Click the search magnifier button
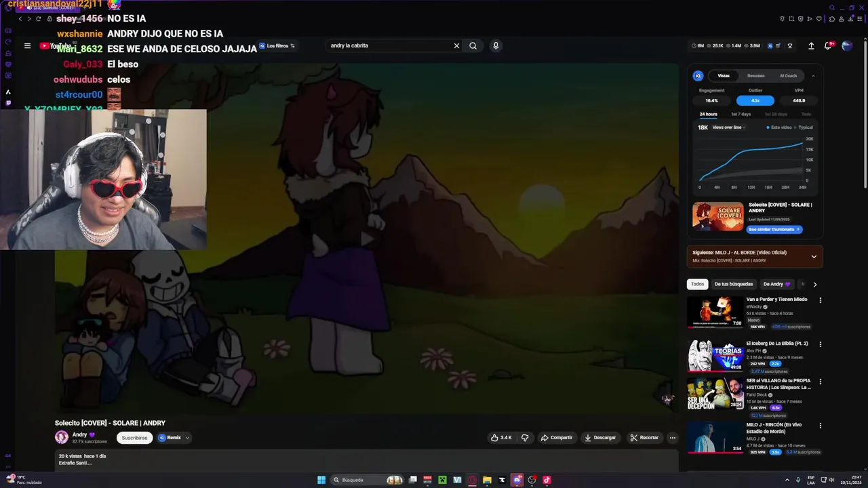Image resolution: width=868 pixels, height=488 pixels. (473, 46)
